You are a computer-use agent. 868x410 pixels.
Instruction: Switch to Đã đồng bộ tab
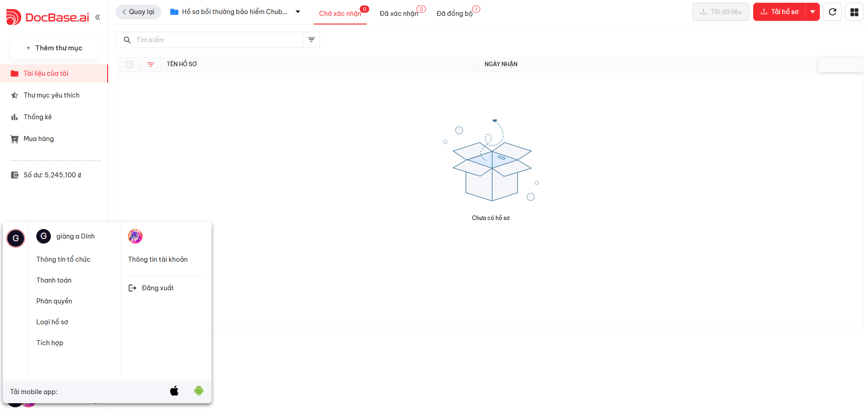455,14
